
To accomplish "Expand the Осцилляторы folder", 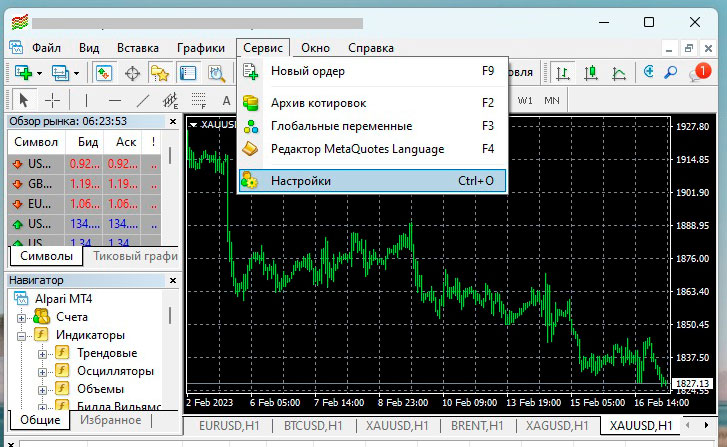I will pos(42,372).
